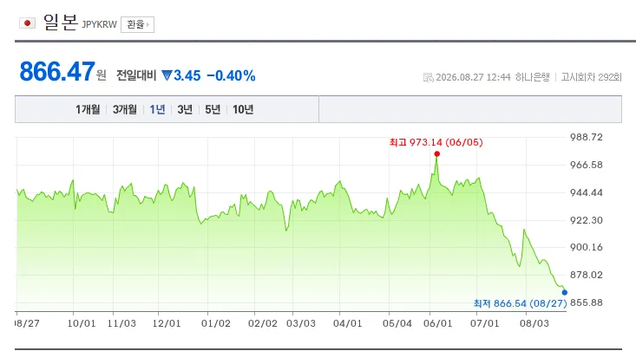Open the 환율 dropdown button

pyautogui.click(x=137, y=25)
